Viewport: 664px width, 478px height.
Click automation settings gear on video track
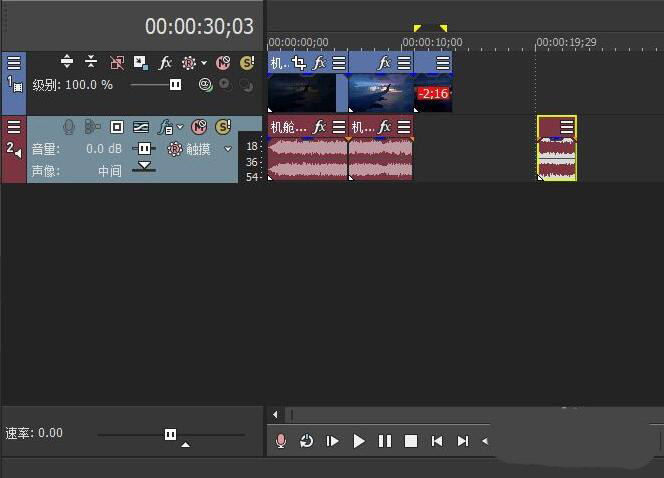(x=188, y=63)
